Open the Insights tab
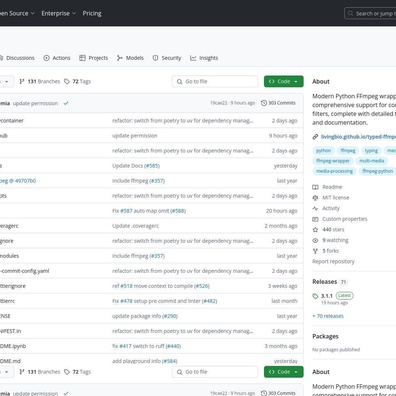 [x=204, y=58]
